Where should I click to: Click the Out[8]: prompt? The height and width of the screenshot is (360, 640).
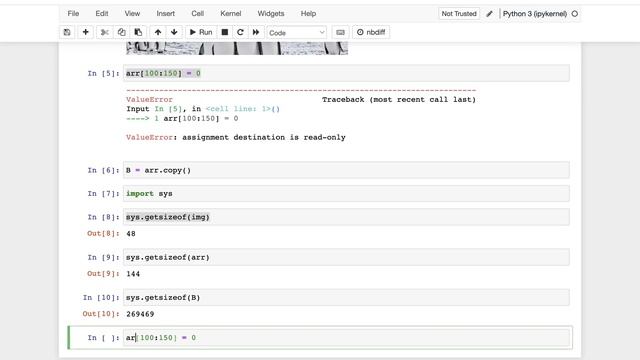103,233
